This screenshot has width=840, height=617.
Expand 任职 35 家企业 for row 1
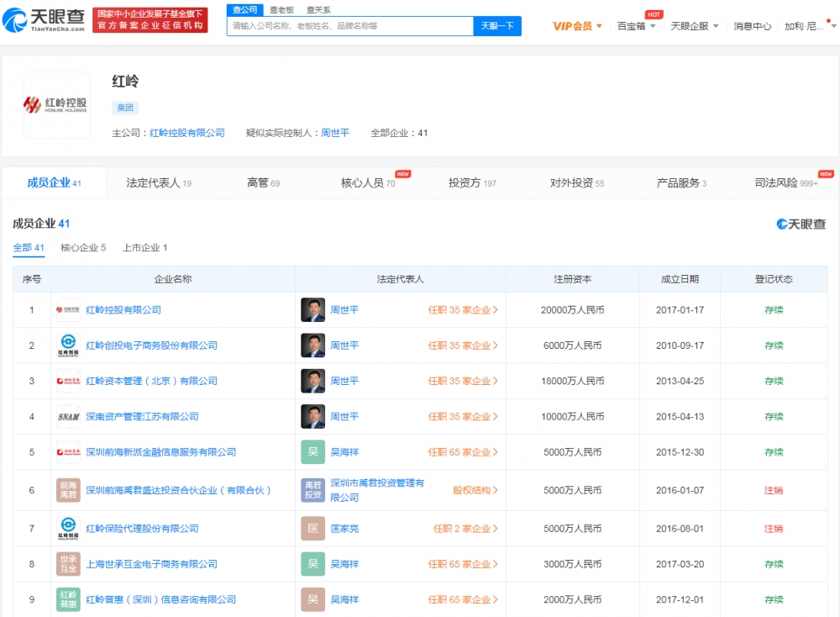pyautogui.click(x=463, y=310)
